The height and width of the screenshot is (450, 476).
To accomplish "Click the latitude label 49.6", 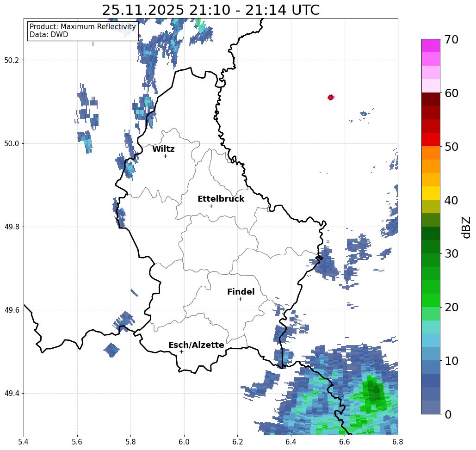I will point(11,310).
